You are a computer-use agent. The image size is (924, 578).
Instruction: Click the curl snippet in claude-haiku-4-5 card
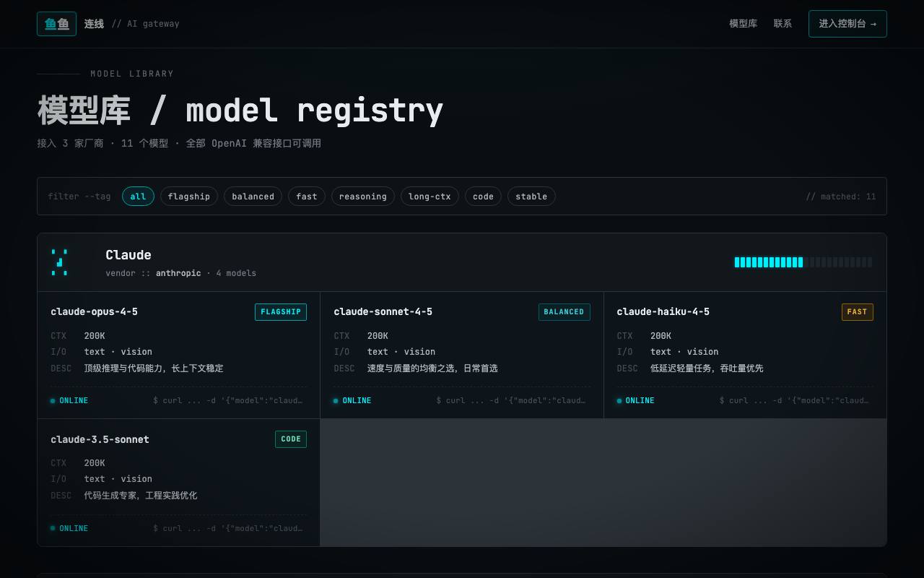coord(794,400)
